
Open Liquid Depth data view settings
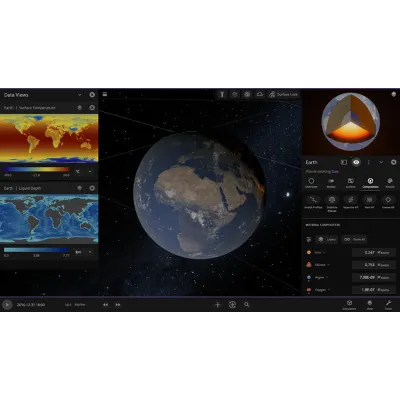(x=80, y=188)
